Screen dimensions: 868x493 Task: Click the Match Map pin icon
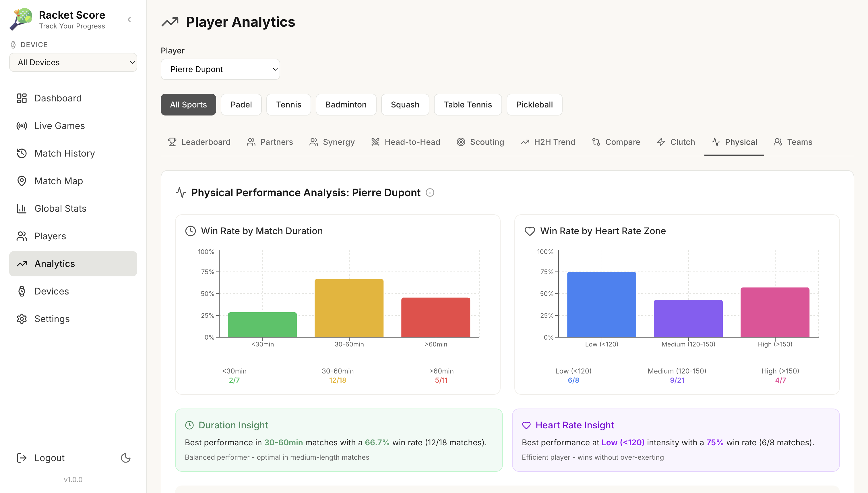[22, 181]
